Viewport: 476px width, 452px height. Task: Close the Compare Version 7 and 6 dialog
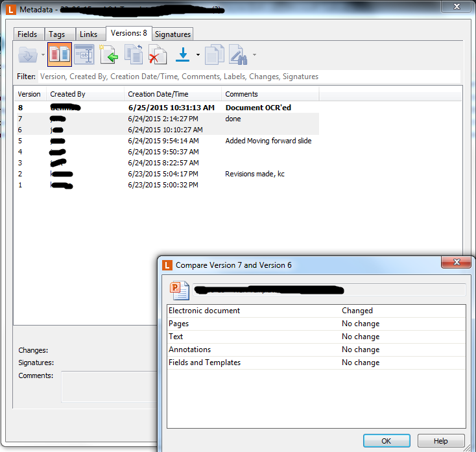point(457,262)
